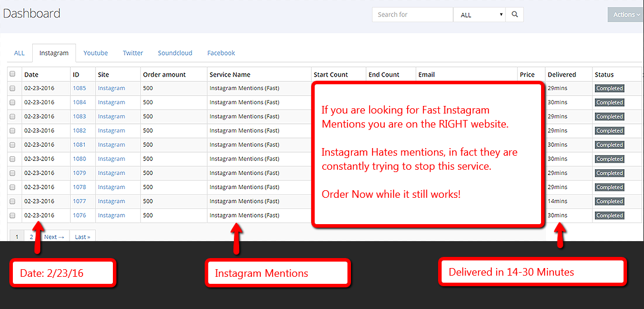Click inside the Search for field
This screenshot has width=644, height=309.
pos(412,15)
